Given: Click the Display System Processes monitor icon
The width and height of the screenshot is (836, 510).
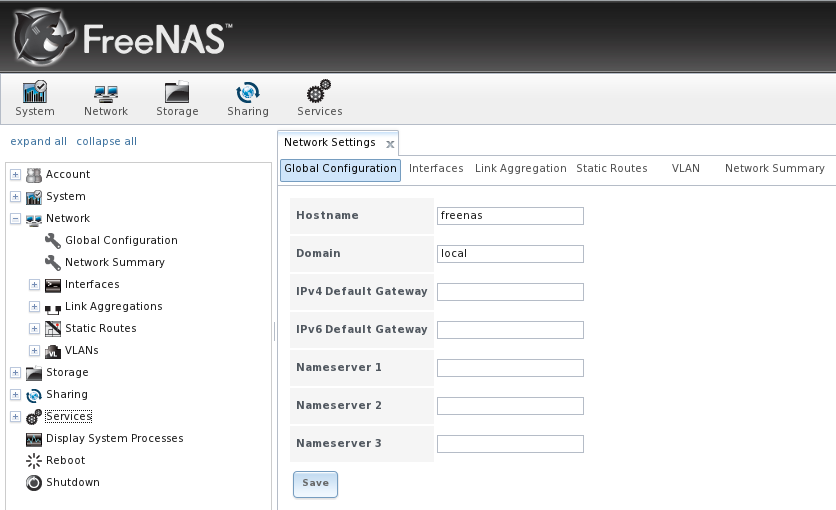Looking at the screenshot, I should pyautogui.click(x=34, y=439).
